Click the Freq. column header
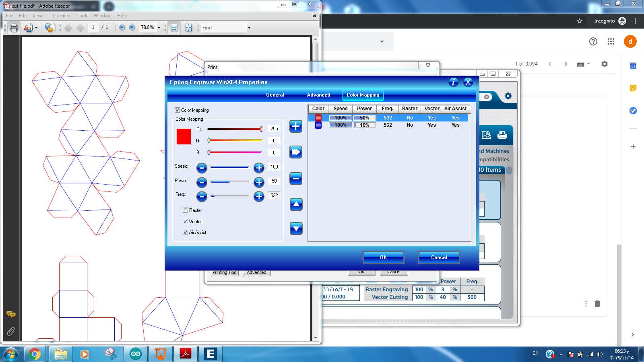This screenshot has height=362, width=644. 388,109
